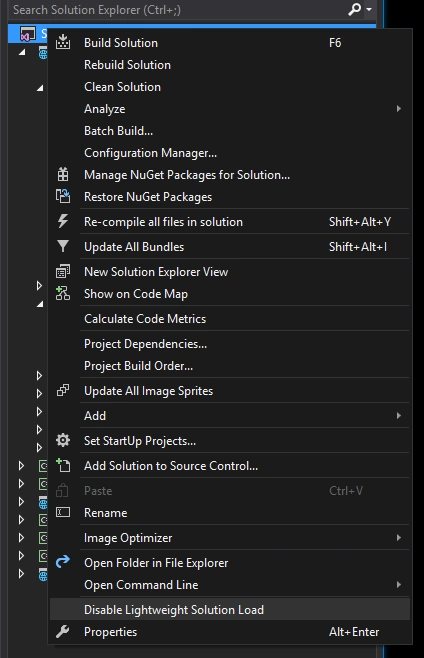Click the Manage NuGet Packages gift icon

pyautogui.click(x=63, y=175)
